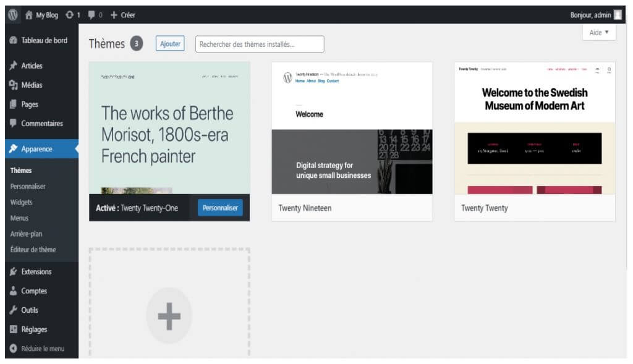Click the large plus icon to add a theme
The image size is (633, 364).
click(x=169, y=316)
